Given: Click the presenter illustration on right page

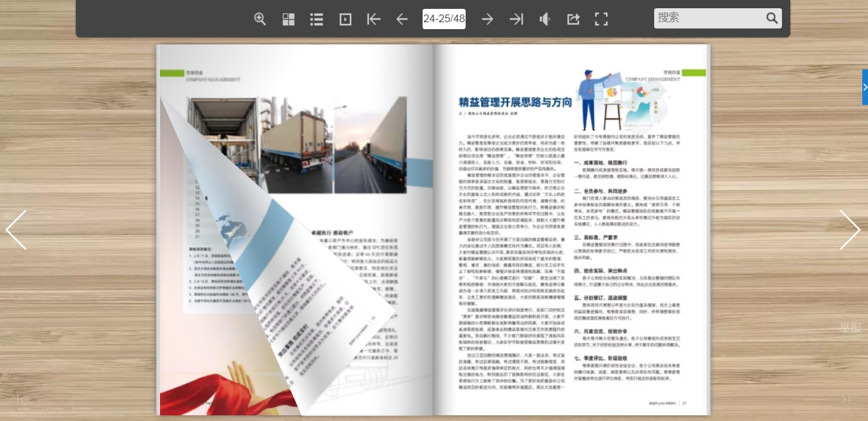Looking at the screenshot, I should [x=622, y=99].
